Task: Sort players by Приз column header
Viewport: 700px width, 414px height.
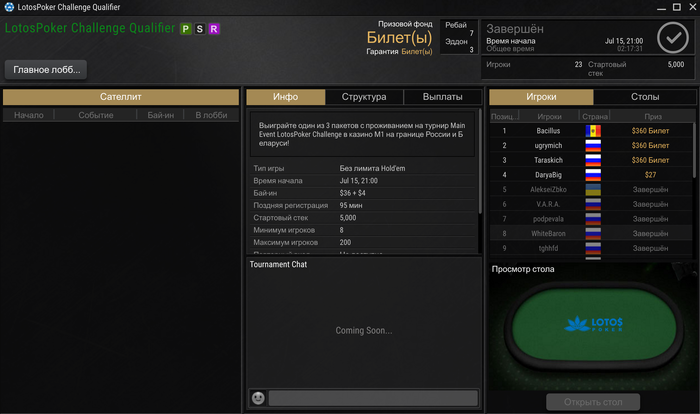Action: (x=653, y=117)
